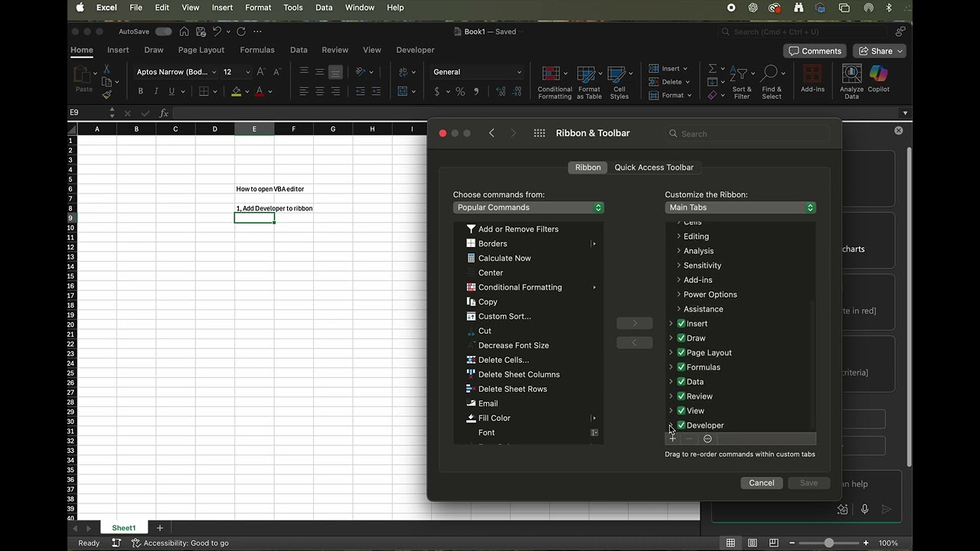Click the more options circle icon below tabs list
Viewport: 980px width, 551px height.
[x=707, y=439]
